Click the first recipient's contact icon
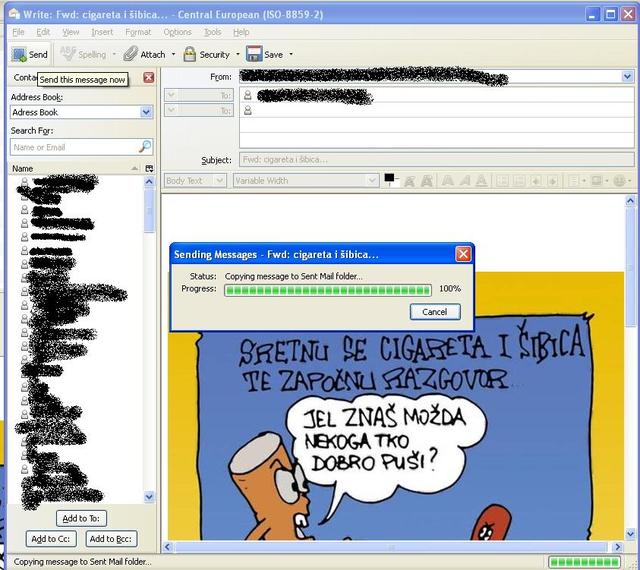Screen dimensions: 640x570 (248, 95)
